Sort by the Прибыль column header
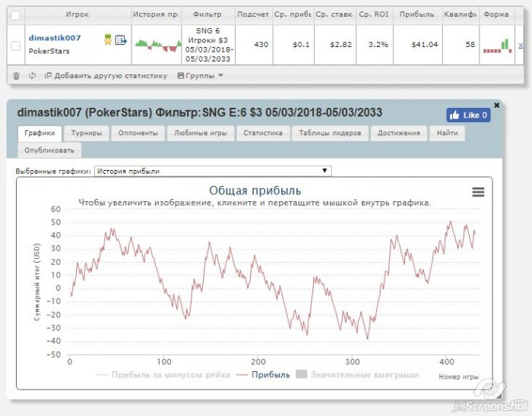 [x=417, y=14]
